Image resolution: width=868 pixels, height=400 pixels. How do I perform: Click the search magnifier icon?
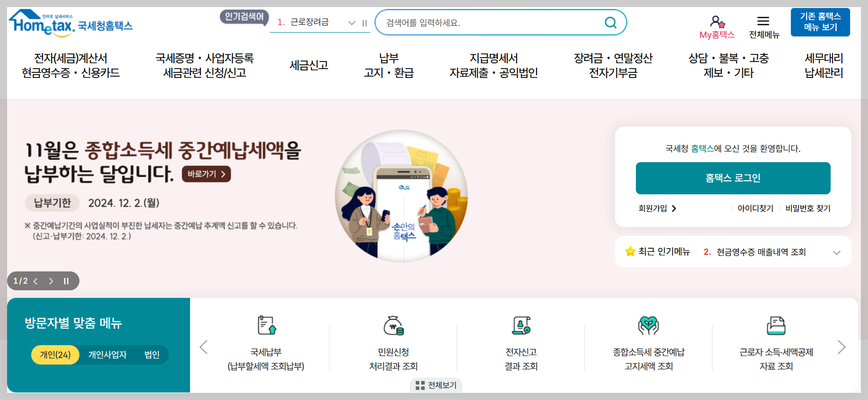(x=610, y=22)
